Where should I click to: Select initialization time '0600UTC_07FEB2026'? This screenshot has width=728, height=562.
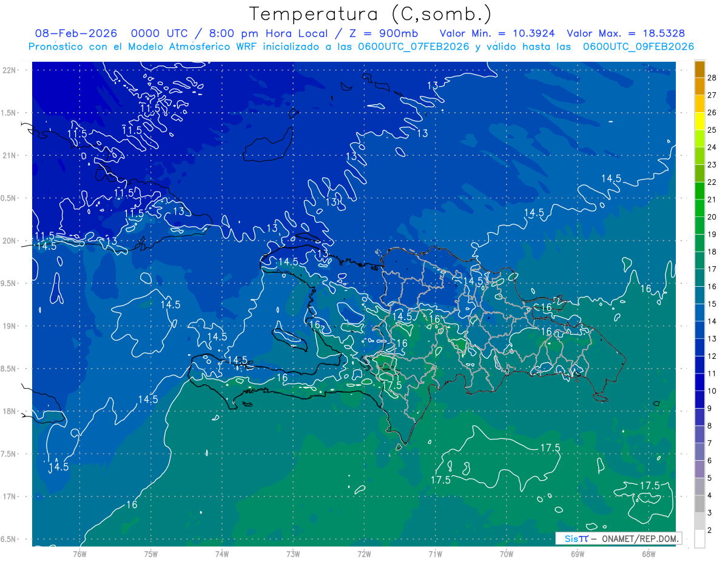(x=413, y=47)
